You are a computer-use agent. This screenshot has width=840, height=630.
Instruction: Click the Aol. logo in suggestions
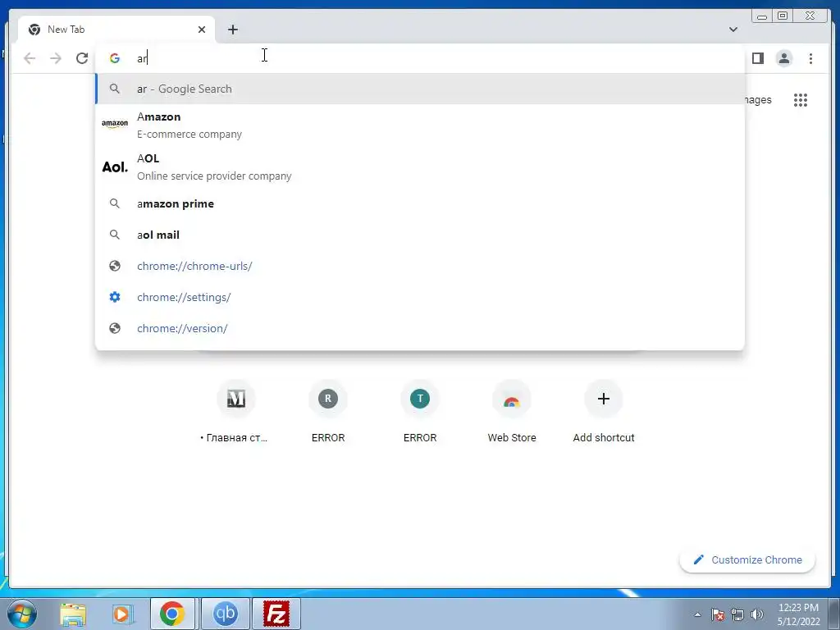point(115,167)
